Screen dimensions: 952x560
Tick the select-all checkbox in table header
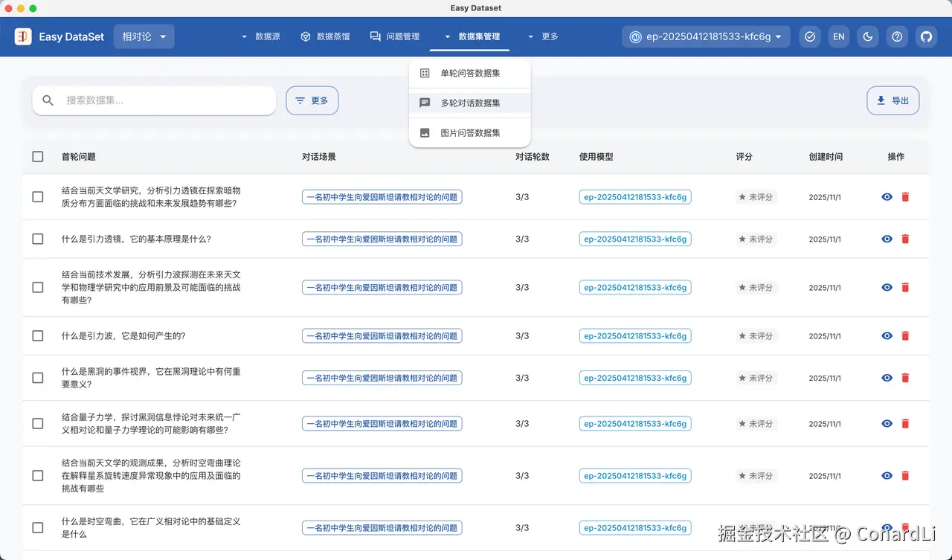click(x=38, y=157)
